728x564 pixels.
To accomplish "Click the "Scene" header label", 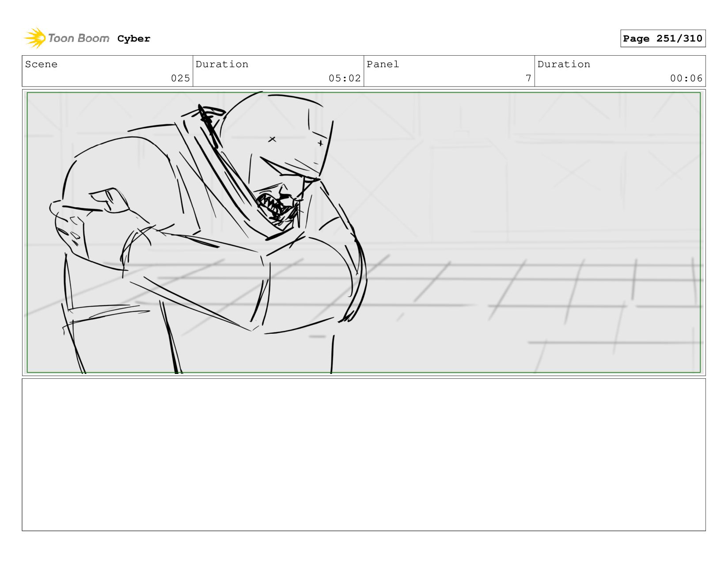I will click(x=41, y=64).
